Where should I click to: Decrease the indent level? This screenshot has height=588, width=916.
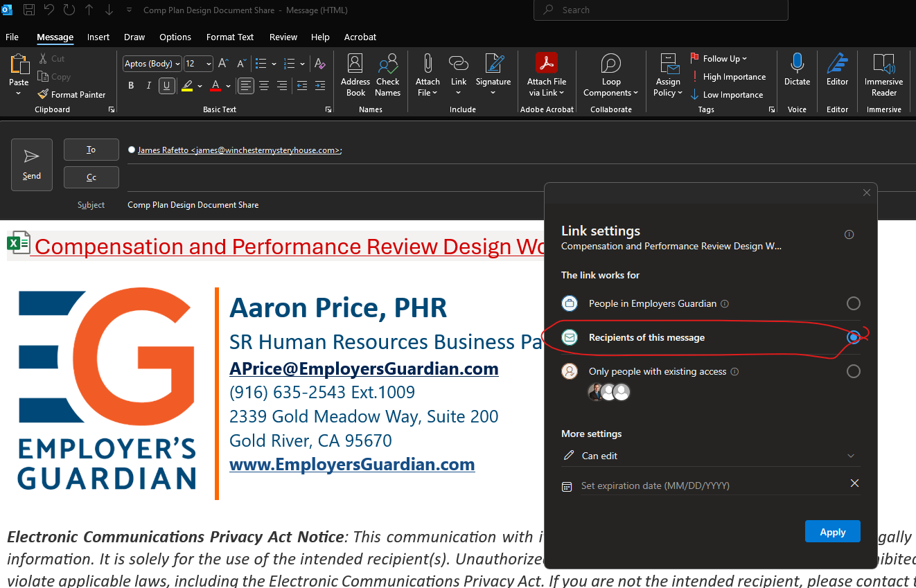(x=301, y=86)
